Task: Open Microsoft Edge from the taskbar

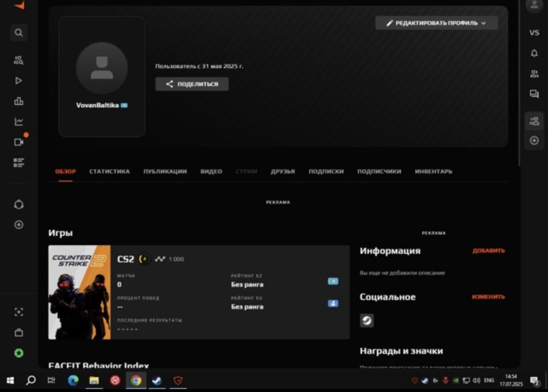Action: [73, 380]
